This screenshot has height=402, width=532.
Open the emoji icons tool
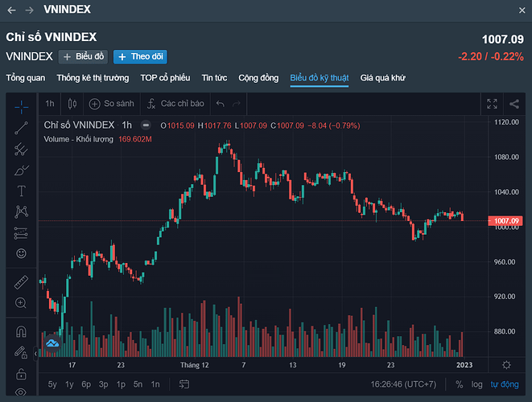point(22,253)
